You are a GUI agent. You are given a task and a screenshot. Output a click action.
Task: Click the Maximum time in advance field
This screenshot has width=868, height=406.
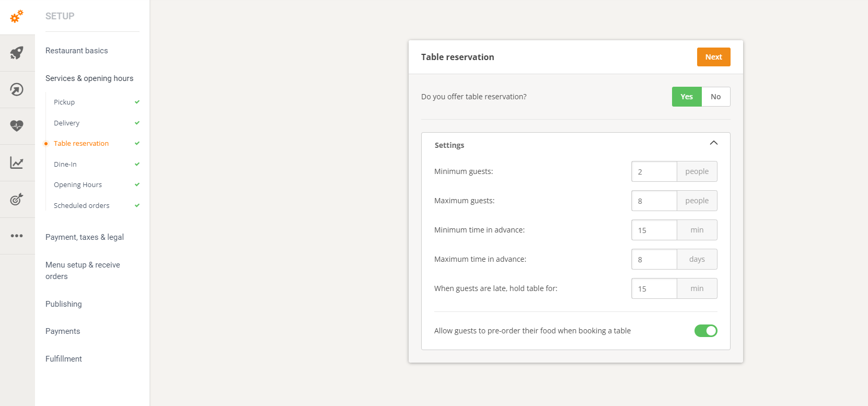[x=654, y=259]
